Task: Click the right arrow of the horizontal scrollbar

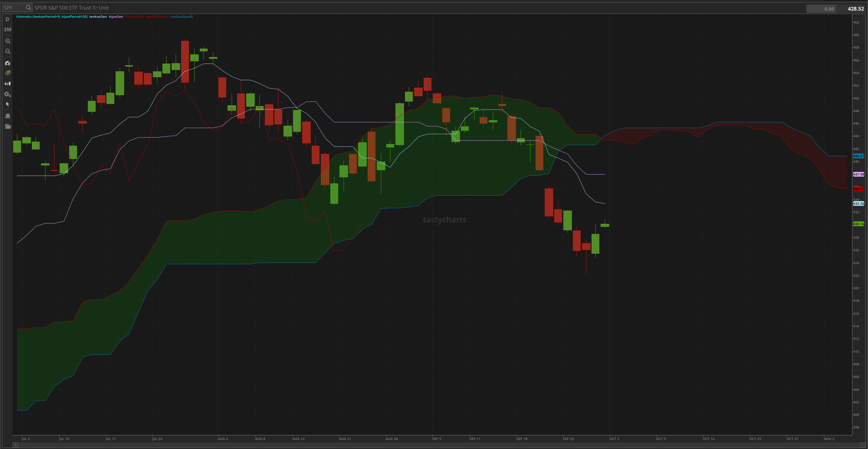Action: [862, 445]
